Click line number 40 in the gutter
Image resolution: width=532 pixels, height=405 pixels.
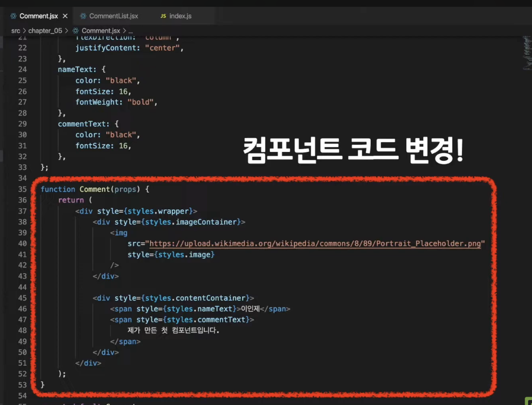(x=22, y=243)
